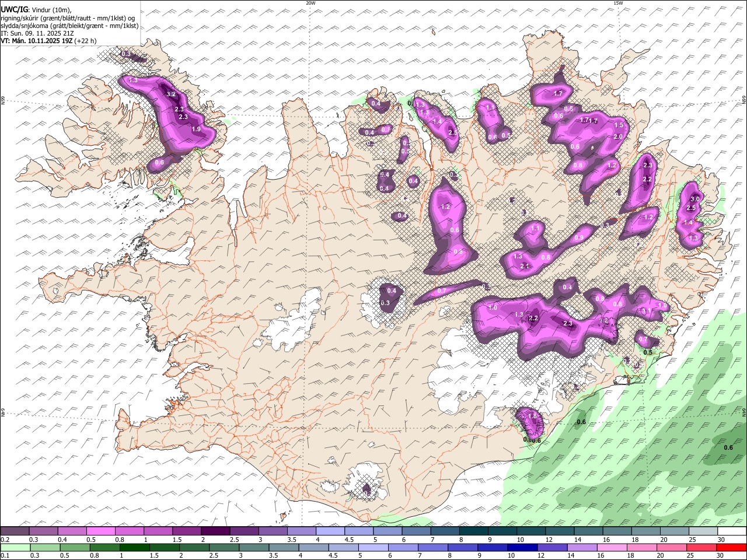This screenshot has height=560, width=747.
Task: Choose the deep blue 10 swatch in the rain scale
Action: [x=522, y=547]
